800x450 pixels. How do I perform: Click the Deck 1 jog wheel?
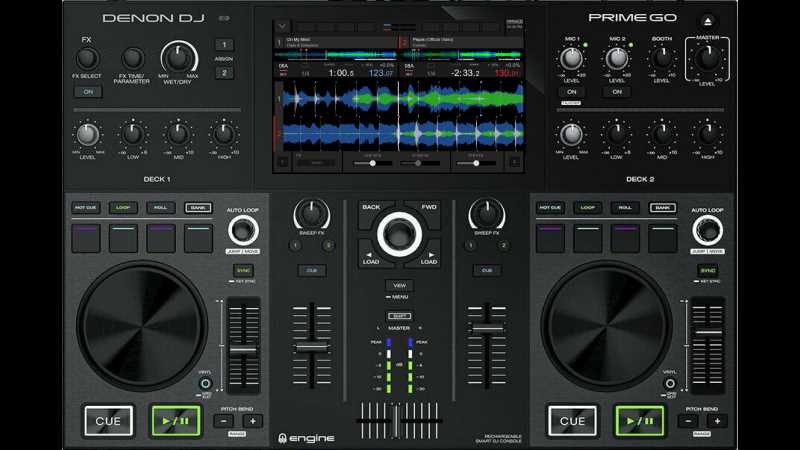[x=142, y=326]
